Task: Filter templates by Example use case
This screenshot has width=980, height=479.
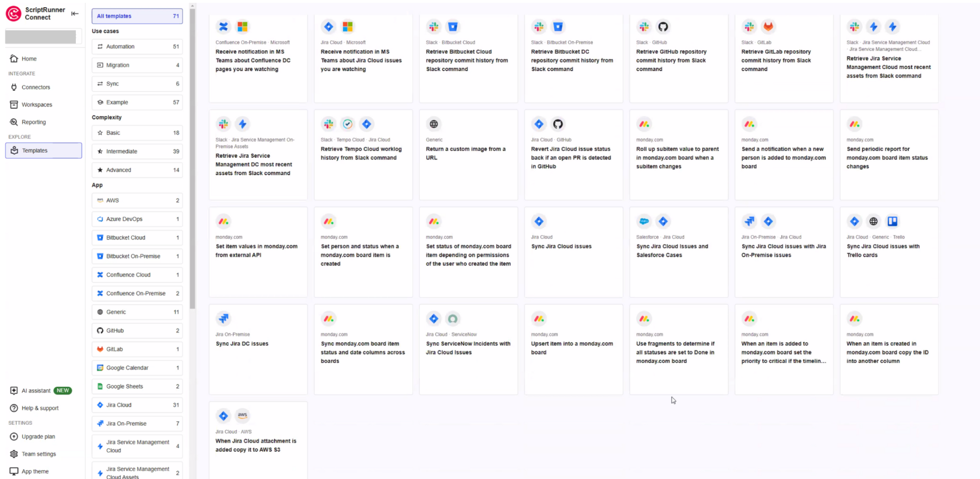Action: (137, 102)
